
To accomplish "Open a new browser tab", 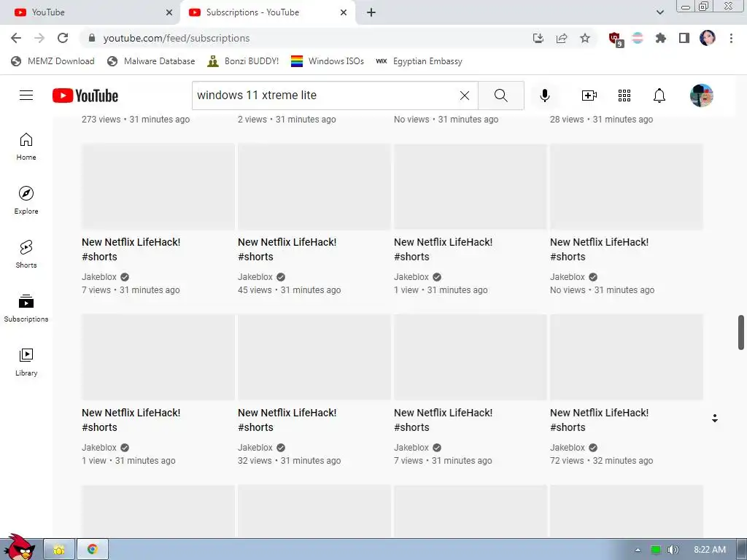I will 371,12.
